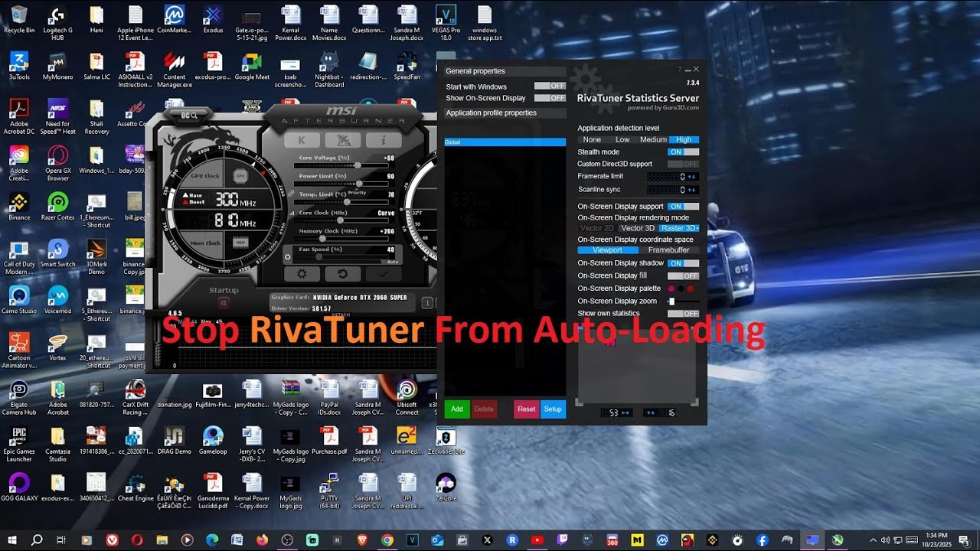Open the Ubisoft Connect desktop icon
Image resolution: width=980 pixels, height=551 pixels.
point(407,399)
